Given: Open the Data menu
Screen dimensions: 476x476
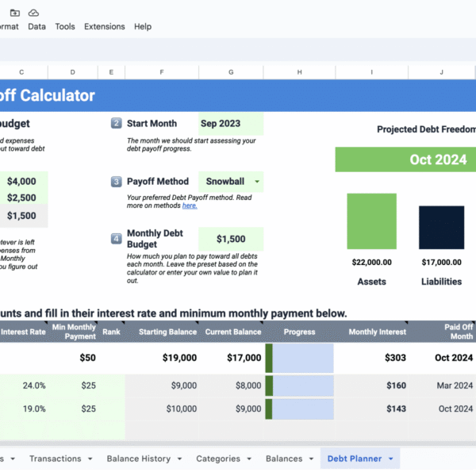Looking at the screenshot, I should (x=36, y=26).
